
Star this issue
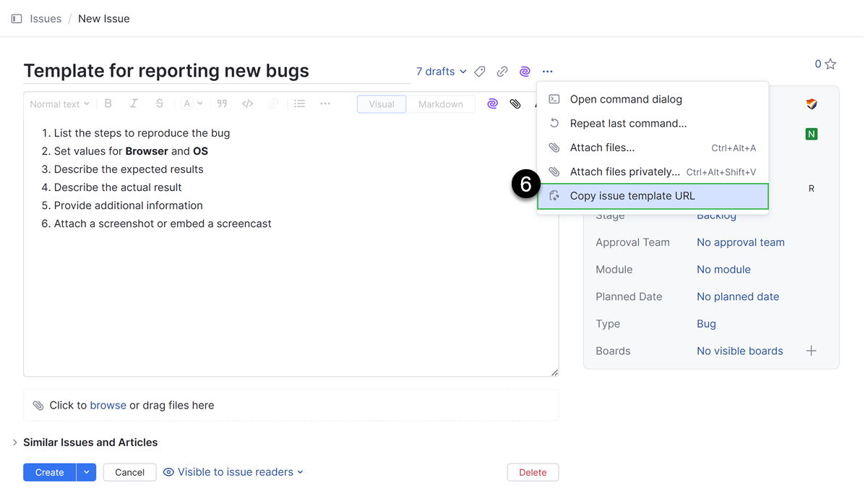[830, 64]
